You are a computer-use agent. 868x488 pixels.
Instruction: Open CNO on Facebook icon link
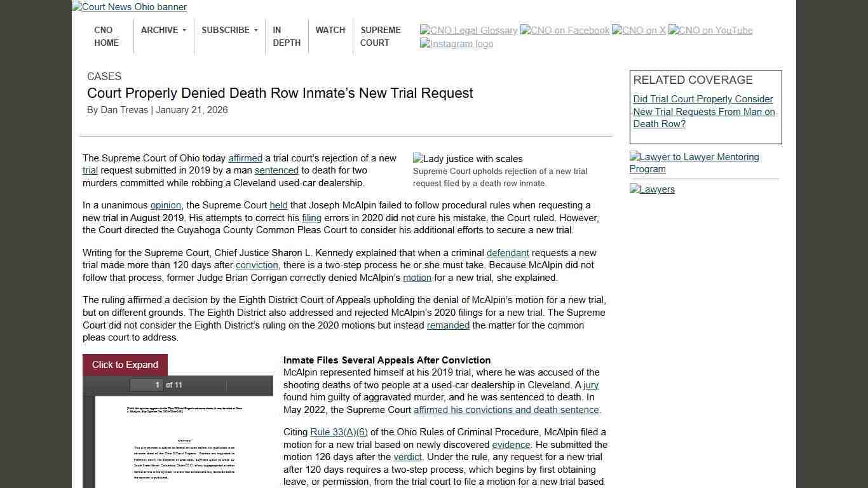pyautogui.click(x=564, y=30)
